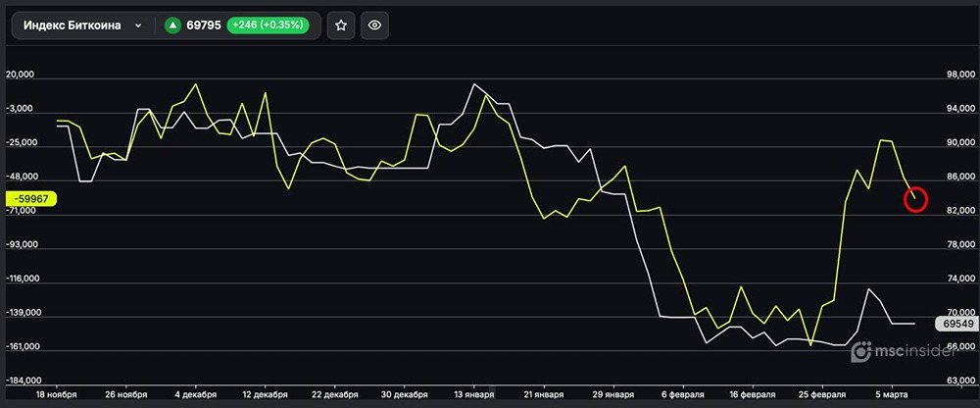The height and width of the screenshot is (408, 980).
Task: Select the 5 марта date on time axis
Action: click(x=890, y=394)
